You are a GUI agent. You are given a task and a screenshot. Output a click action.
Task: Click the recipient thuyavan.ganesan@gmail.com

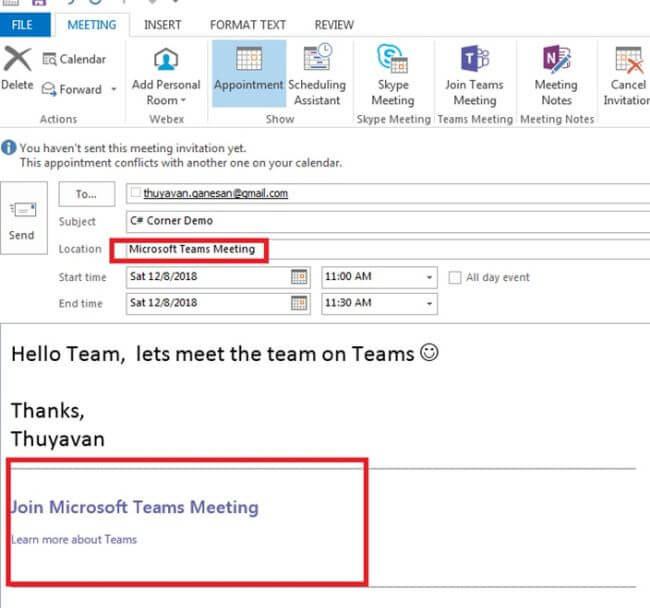(216, 193)
